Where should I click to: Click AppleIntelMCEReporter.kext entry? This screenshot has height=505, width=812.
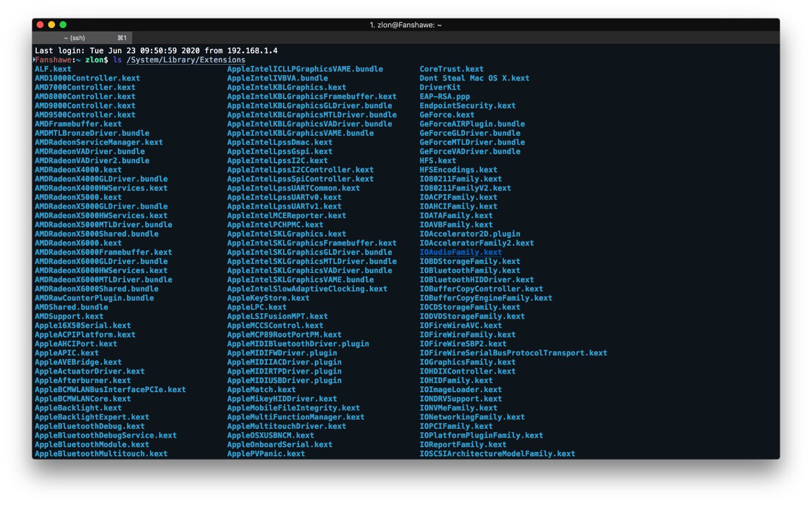click(287, 216)
